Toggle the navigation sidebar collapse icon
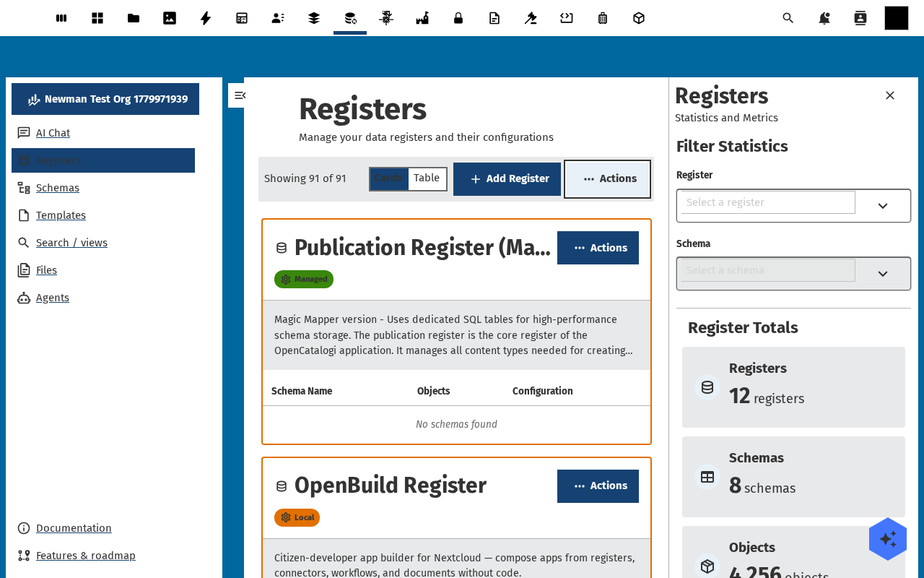This screenshot has width=924, height=578. (x=239, y=95)
